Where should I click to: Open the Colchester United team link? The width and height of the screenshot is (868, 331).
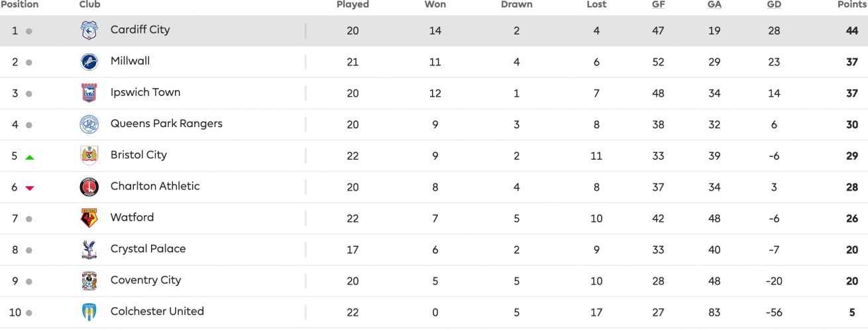coord(157,311)
